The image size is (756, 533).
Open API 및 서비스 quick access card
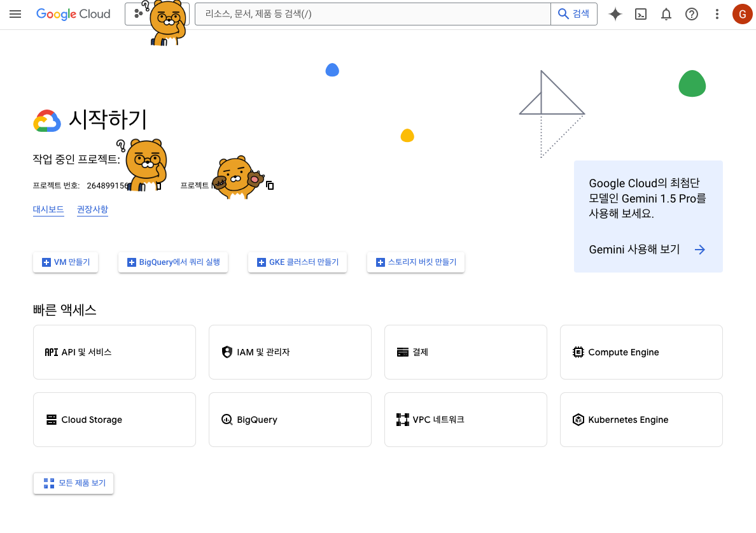115,352
